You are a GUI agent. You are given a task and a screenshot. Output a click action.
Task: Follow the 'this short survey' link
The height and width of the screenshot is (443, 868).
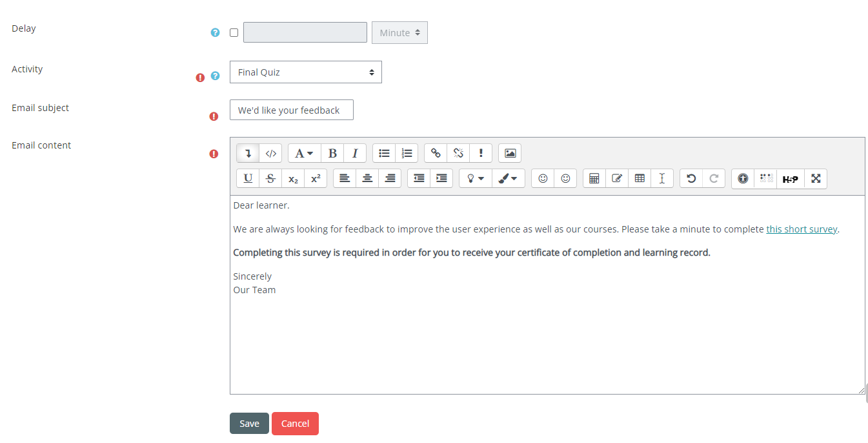point(802,229)
